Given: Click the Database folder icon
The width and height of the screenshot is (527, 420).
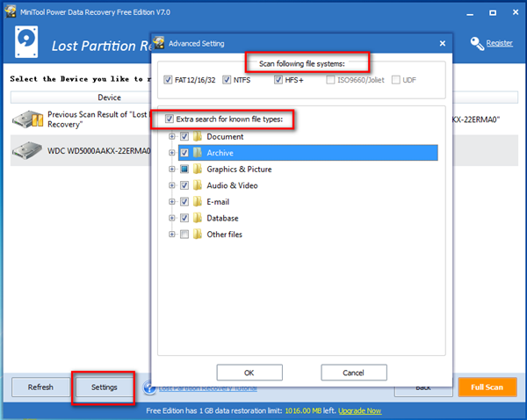Looking at the screenshot, I should (x=198, y=218).
